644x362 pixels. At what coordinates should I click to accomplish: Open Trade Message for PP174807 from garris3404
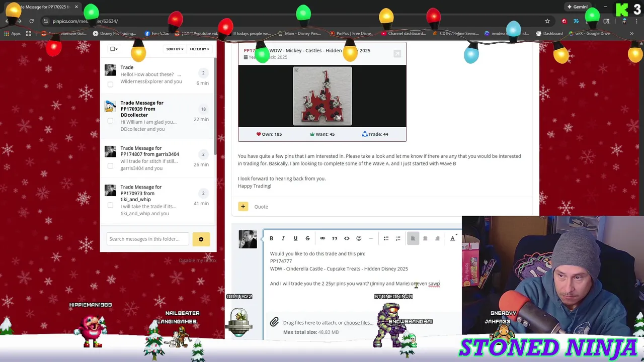coord(149,151)
